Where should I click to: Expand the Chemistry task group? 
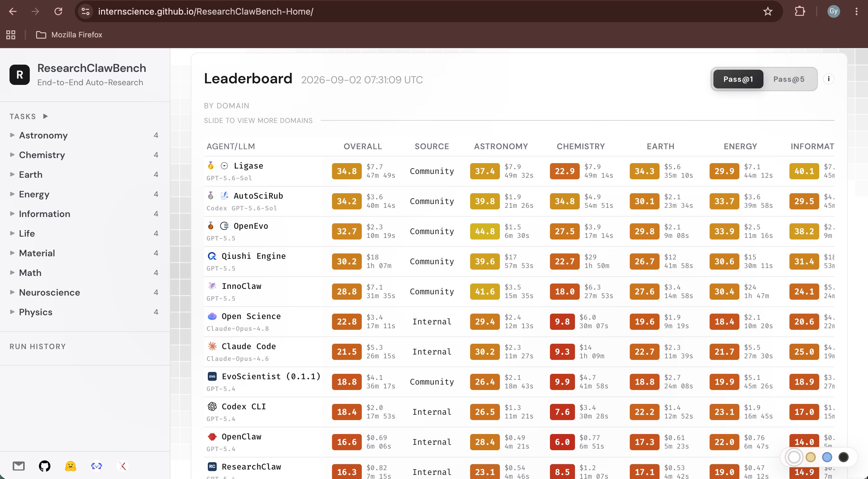point(84,155)
